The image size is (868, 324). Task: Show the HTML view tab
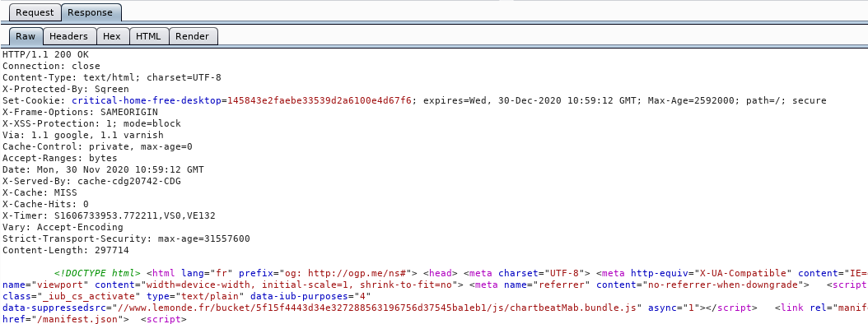point(148,36)
